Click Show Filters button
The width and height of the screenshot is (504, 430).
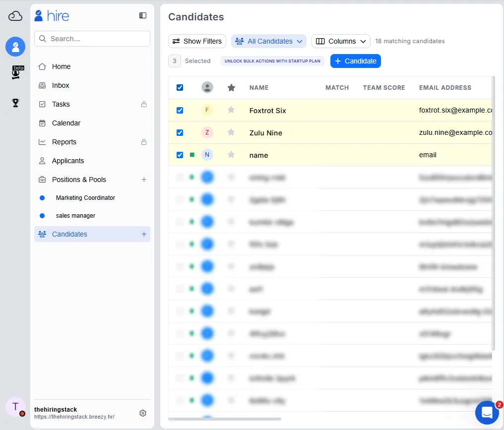click(x=197, y=41)
